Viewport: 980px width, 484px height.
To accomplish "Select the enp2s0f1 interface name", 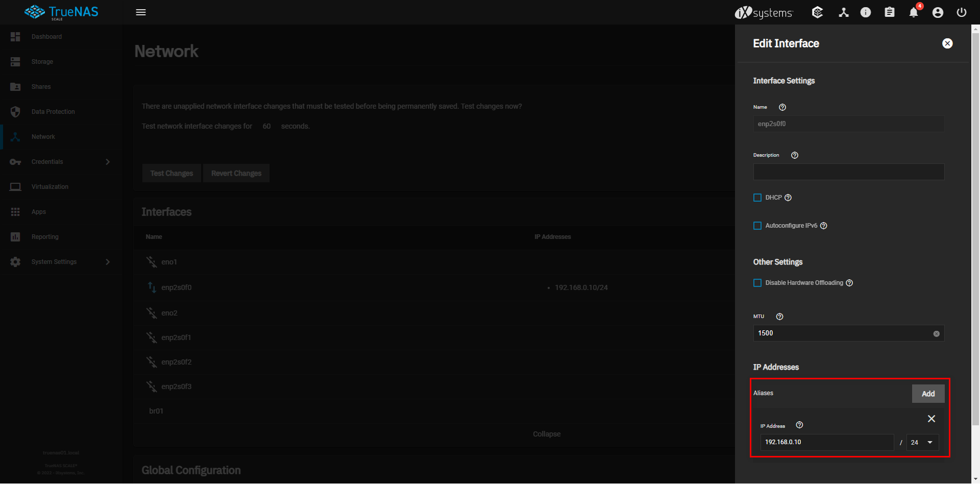I will [x=176, y=337].
